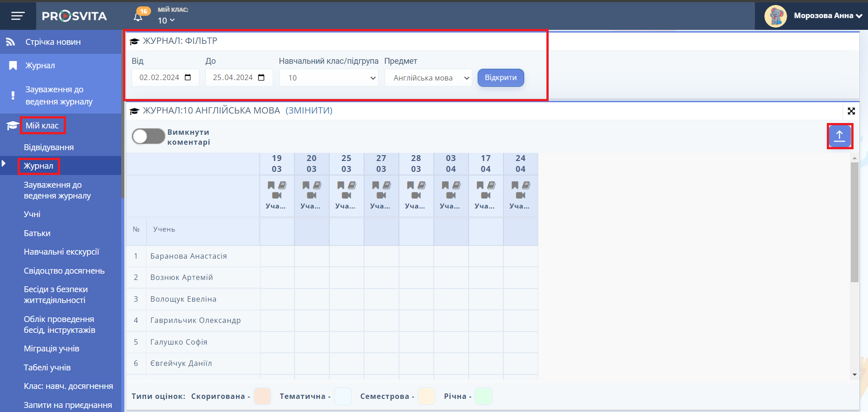
Task: Open the hamburger menu icon
Action: click(x=18, y=16)
